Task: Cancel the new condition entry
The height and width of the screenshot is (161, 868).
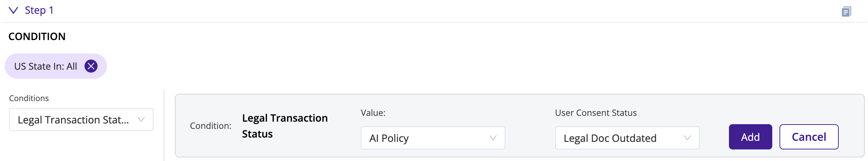Action: click(809, 137)
